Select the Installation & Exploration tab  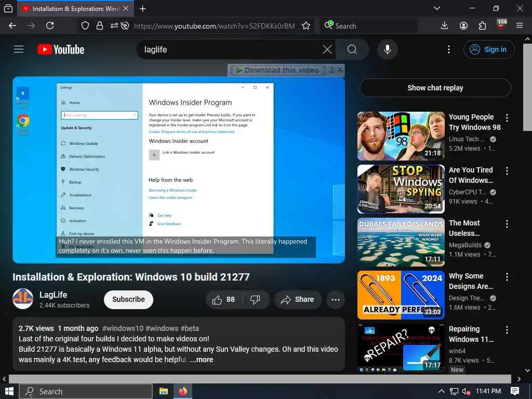click(75, 8)
